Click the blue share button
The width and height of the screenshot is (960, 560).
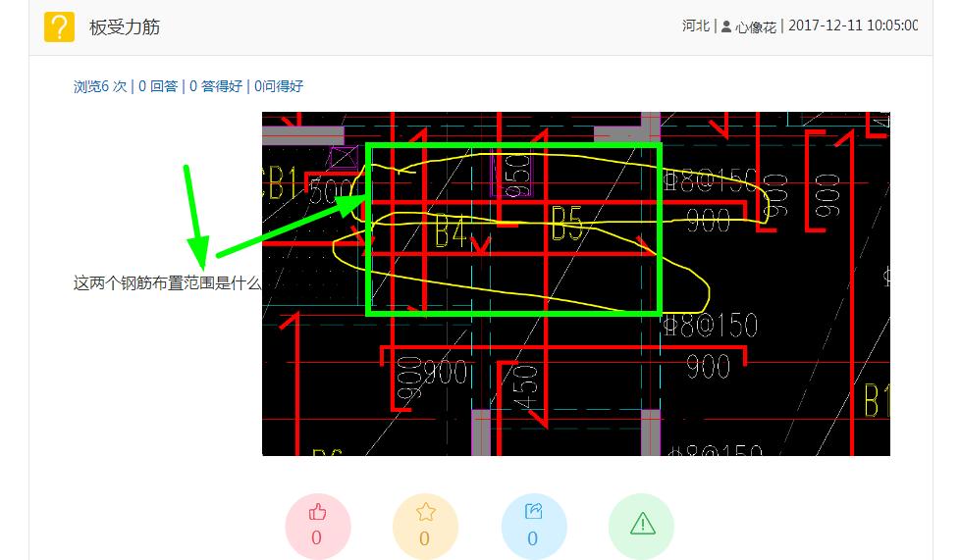click(533, 527)
